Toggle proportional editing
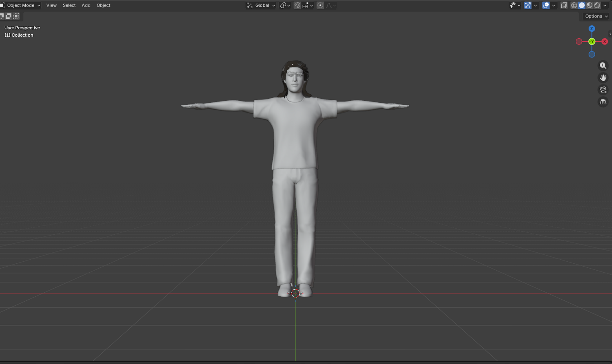This screenshot has height=364, width=612. pos(320,5)
